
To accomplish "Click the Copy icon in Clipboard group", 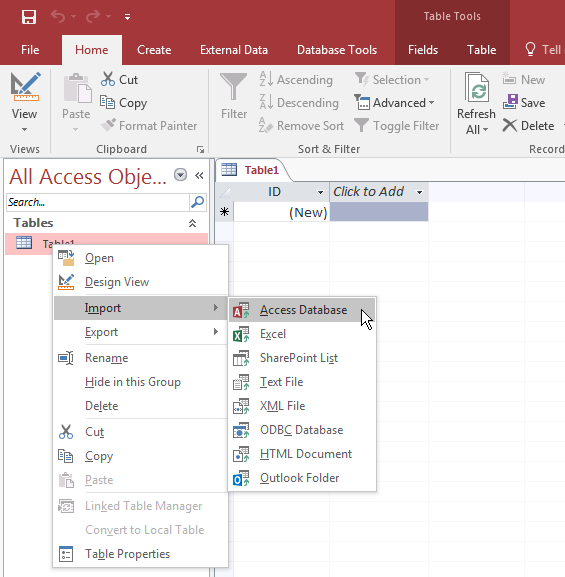I will point(107,102).
